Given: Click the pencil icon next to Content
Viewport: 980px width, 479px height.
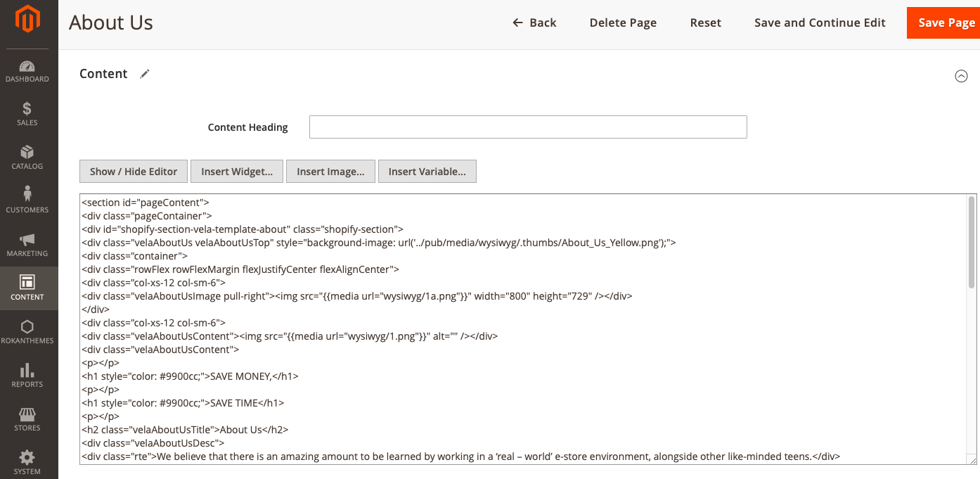Looking at the screenshot, I should tap(145, 73).
